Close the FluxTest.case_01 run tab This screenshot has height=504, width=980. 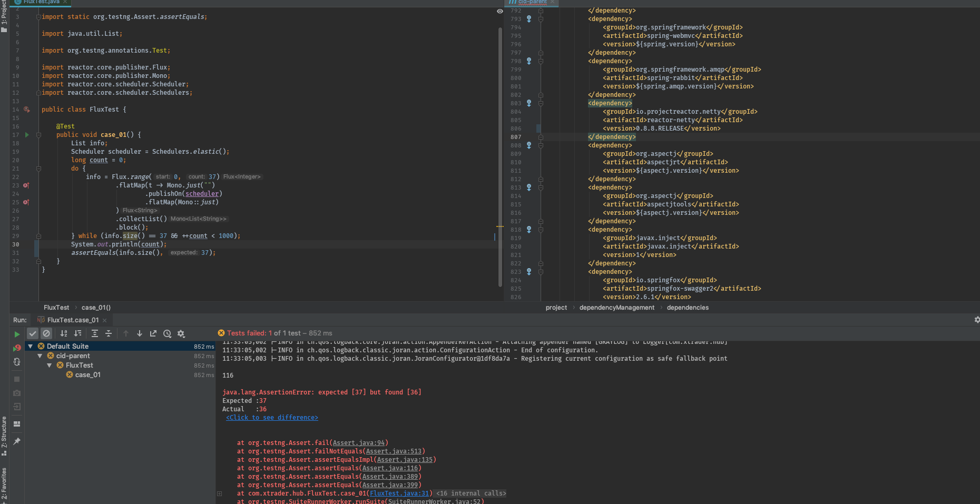tap(105, 320)
